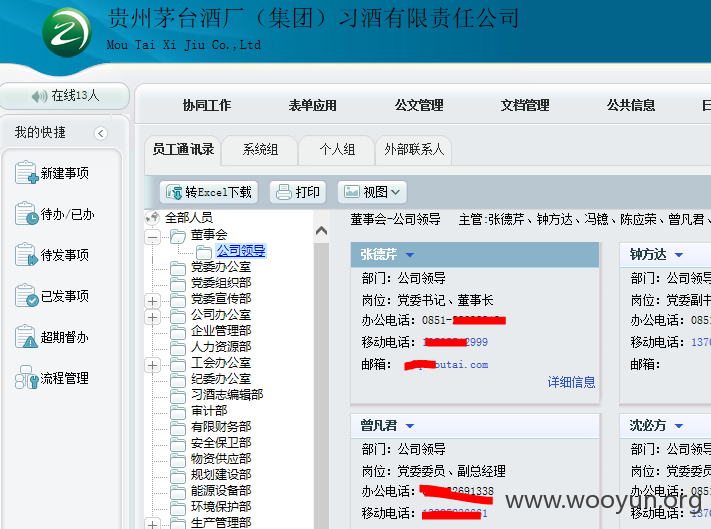The height and width of the screenshot is (529, 711).
Task: Click the 视图 picture icon
Action: coord(352,192)
